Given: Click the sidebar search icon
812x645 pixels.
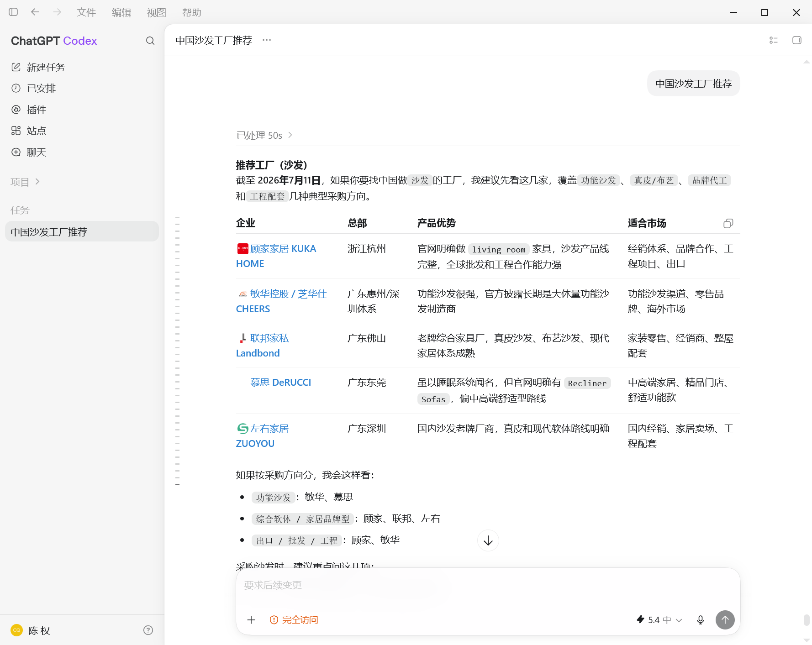Looking at the screenshot, I should click(x=150, y=41).
